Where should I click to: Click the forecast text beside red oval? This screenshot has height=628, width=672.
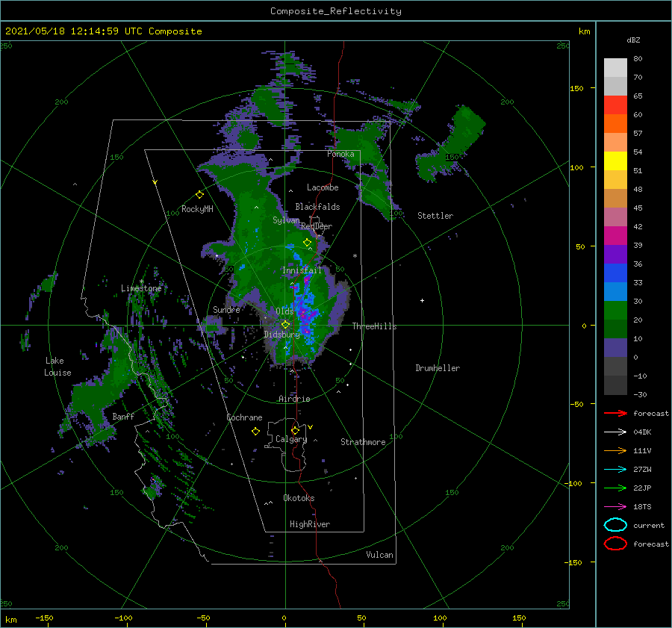[651, 544]
